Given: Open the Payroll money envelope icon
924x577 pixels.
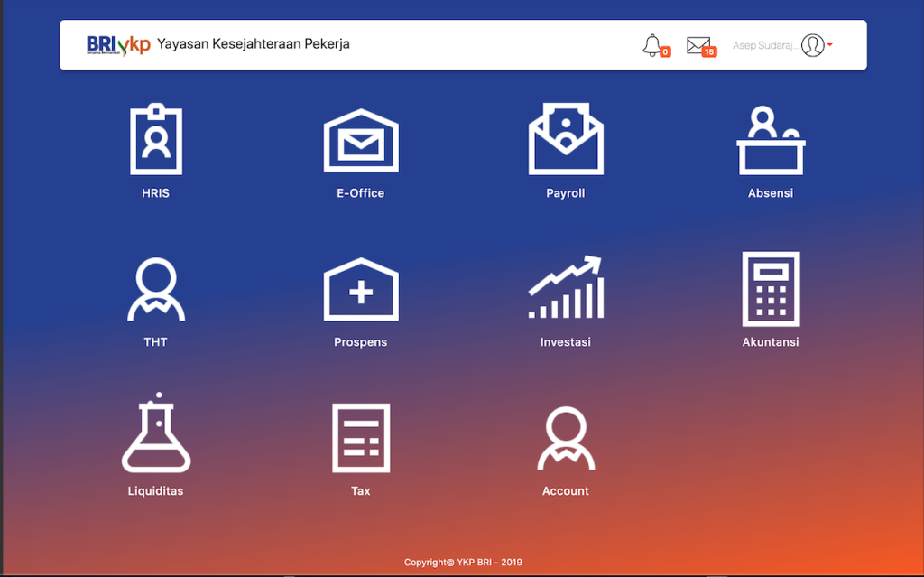Looking at the screenshot, I should point(566,139).
